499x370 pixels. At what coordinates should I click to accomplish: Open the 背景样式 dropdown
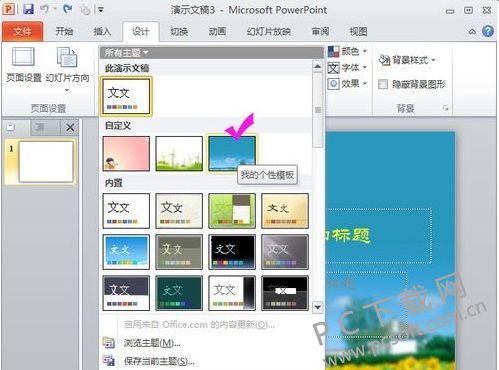click(407, 60)
